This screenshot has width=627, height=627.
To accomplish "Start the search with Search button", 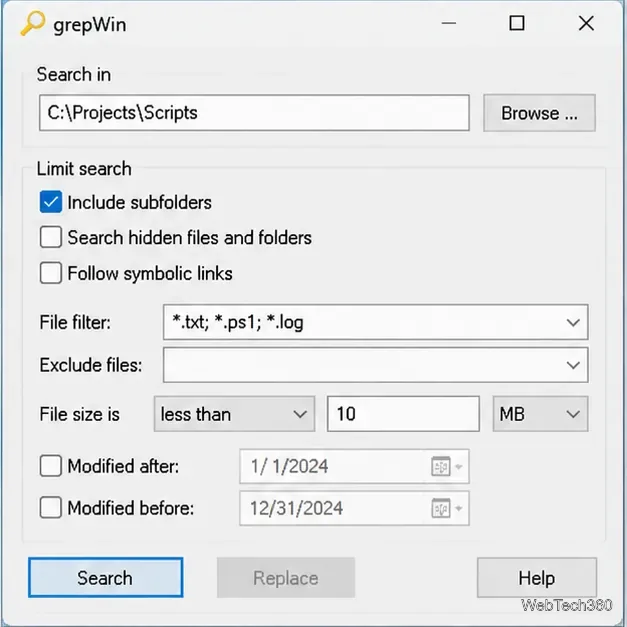I will pos(106,578).
